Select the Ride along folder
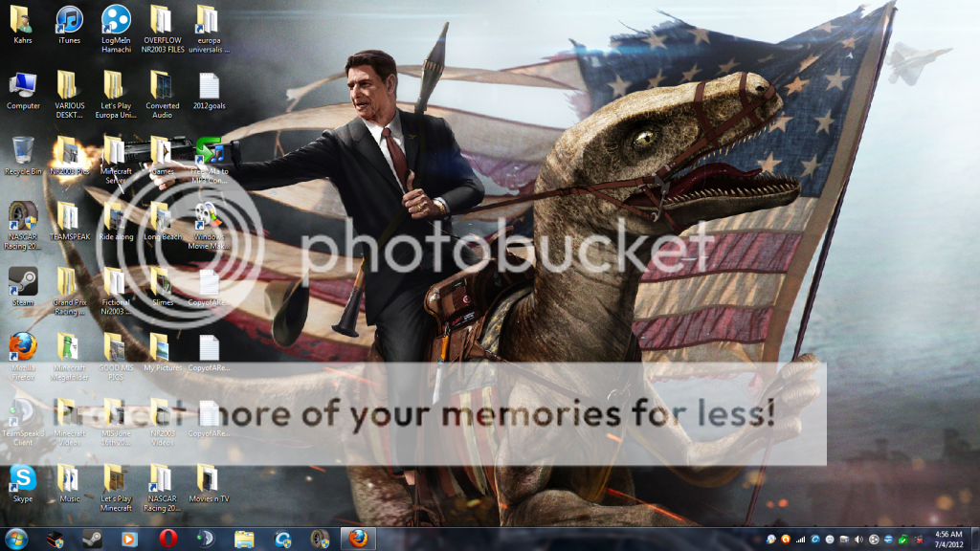Image resolution: width=980 pixels, height=551 pixels. coord(116,222)
